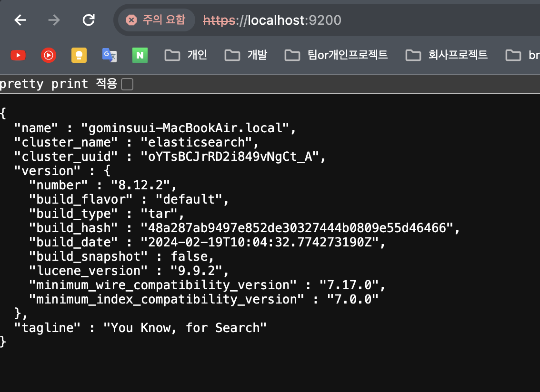The image size is (540, 392).
Task: Click the cluster_uuid value oYTsBCJrRD2i849vNgCt_A
Action: point(230,157)
